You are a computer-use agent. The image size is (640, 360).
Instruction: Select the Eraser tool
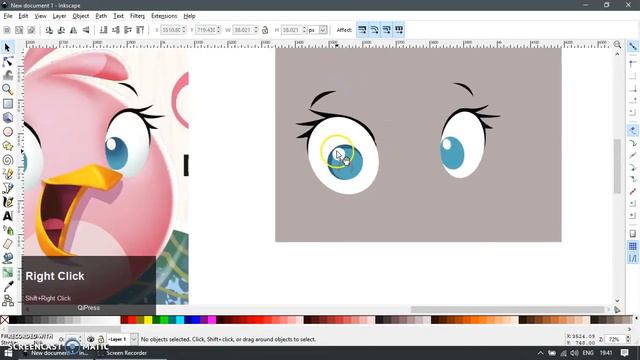pyautogui.click(x=7, y=244)
